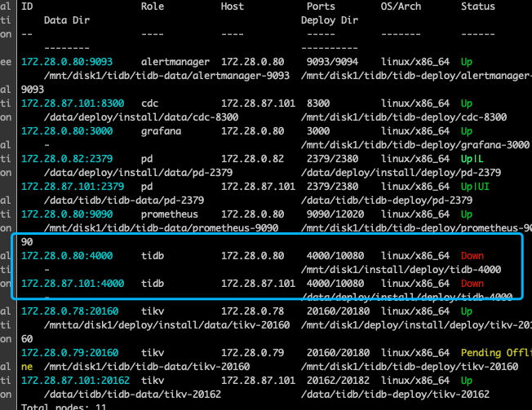The image size is (532, 410).
Task: Click the Up|UI status text
Action: (475, 187)
